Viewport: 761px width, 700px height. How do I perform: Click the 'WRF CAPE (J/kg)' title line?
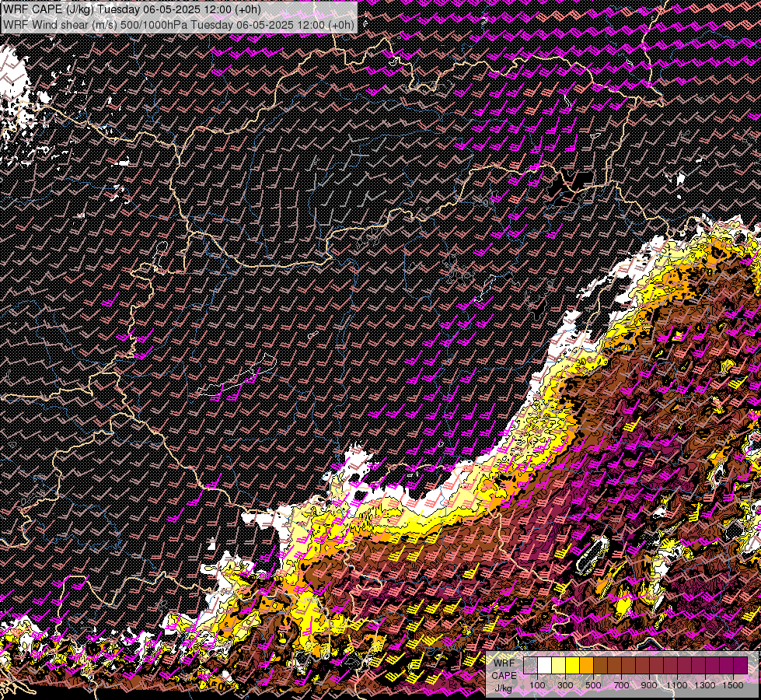(x=132, y=9)
